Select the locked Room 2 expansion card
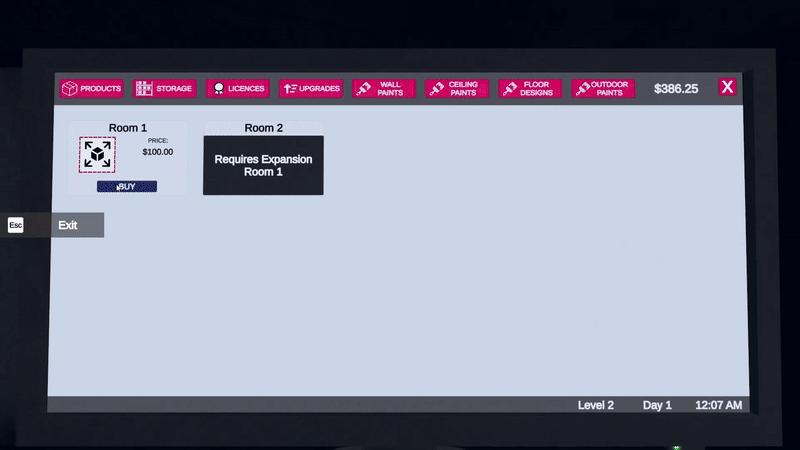Viewport: 800px width, 450px height. [x=263, y=165]
